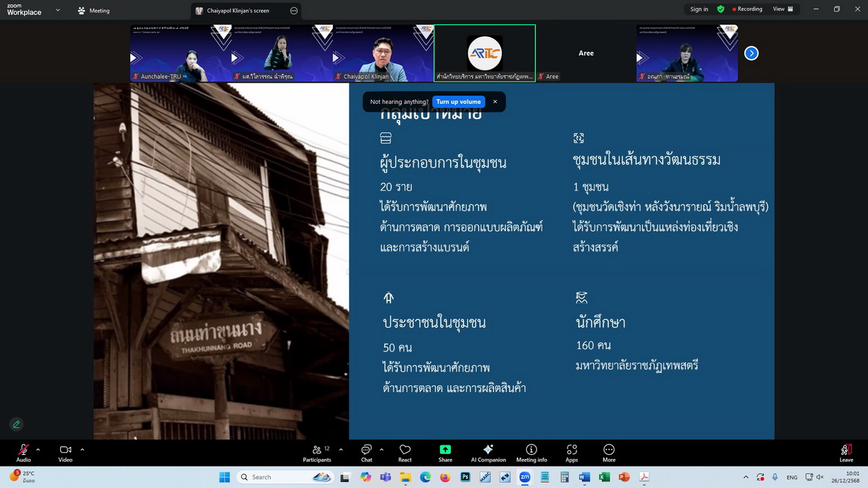
Task: Expand audio options arrow beside Audio
Action: tap(38, 449)
